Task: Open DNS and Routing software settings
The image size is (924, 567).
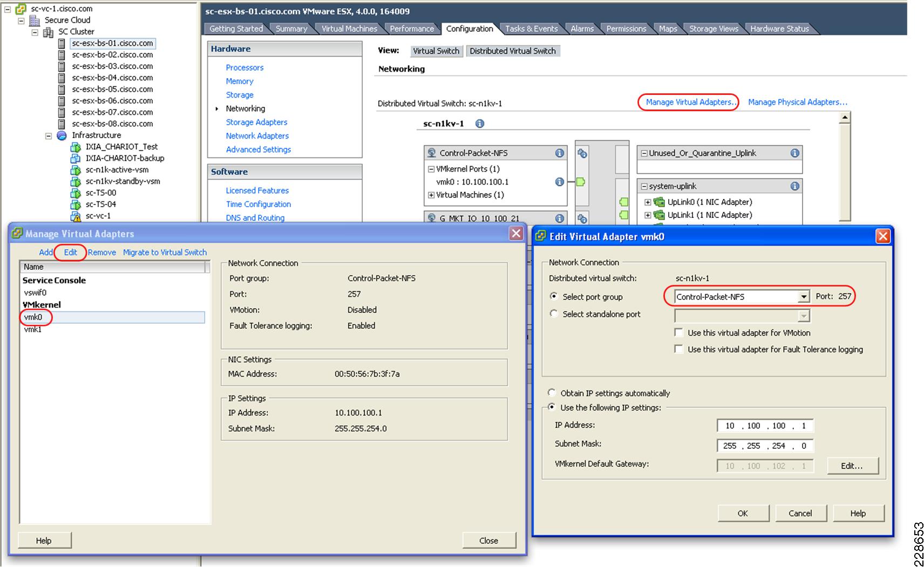Action: coord(255,218)
